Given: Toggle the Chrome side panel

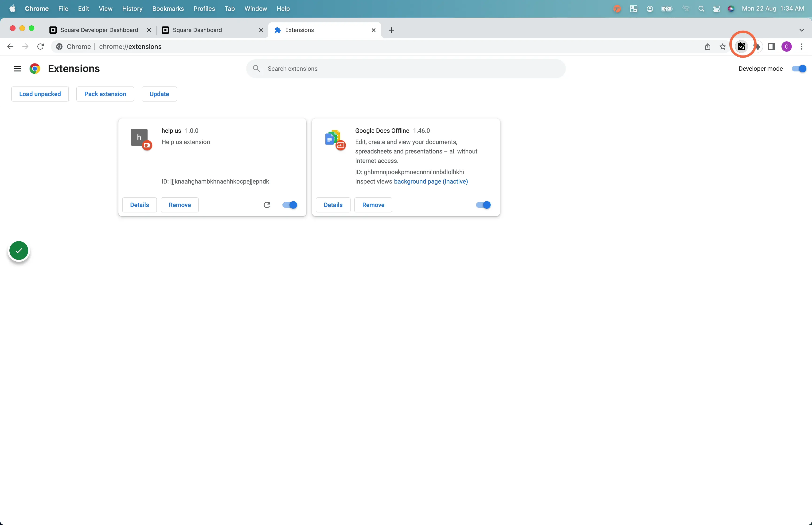Looking at the screenshot, I should 771,47.
